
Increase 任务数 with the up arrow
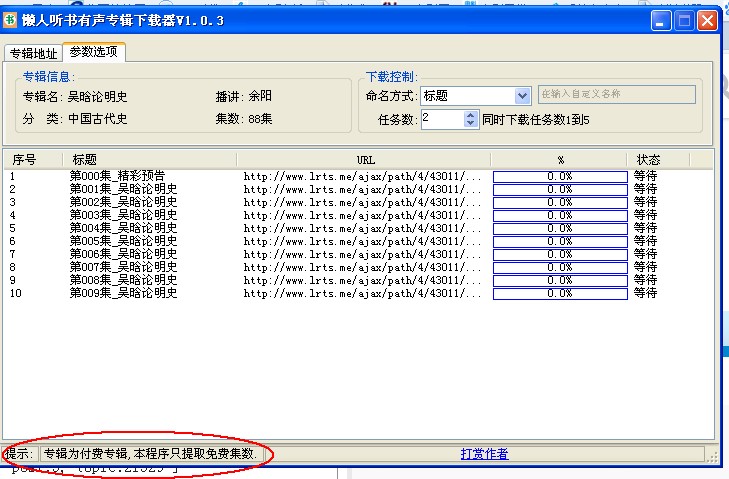click(471, 114)
